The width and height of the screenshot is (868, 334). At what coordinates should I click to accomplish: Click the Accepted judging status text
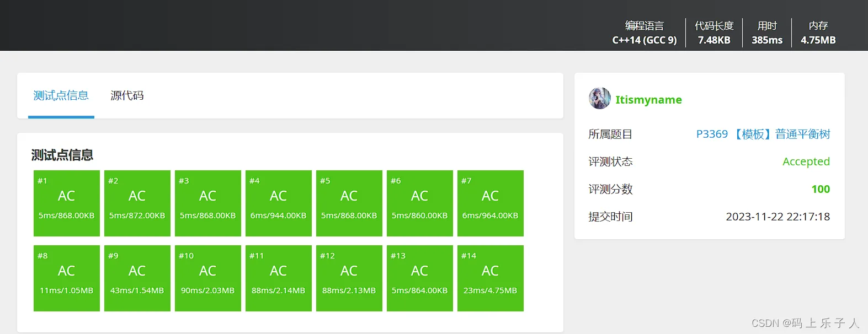806,161
